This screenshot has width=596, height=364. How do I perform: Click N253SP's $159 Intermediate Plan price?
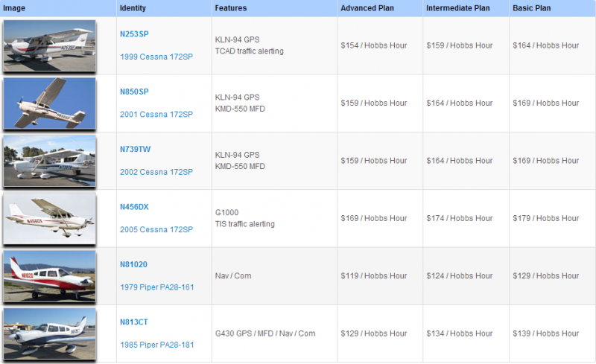pyautogui.click(x=459, y=45)
